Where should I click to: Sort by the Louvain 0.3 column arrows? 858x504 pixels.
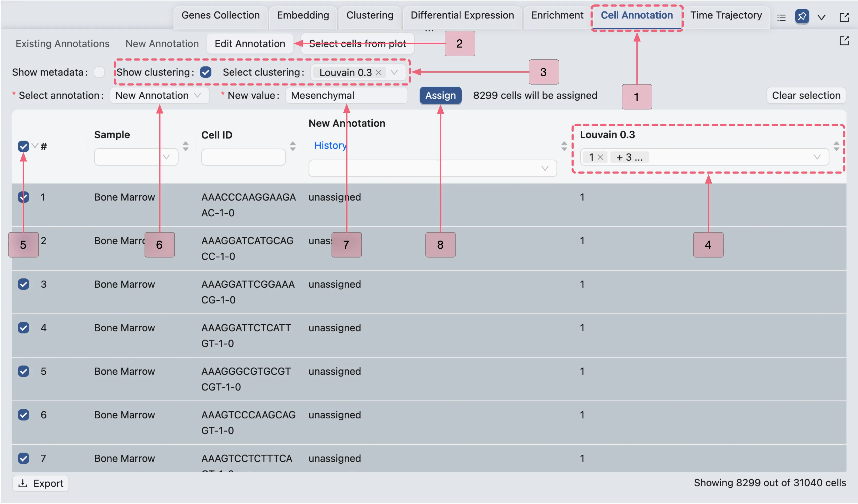coord(837,146)
